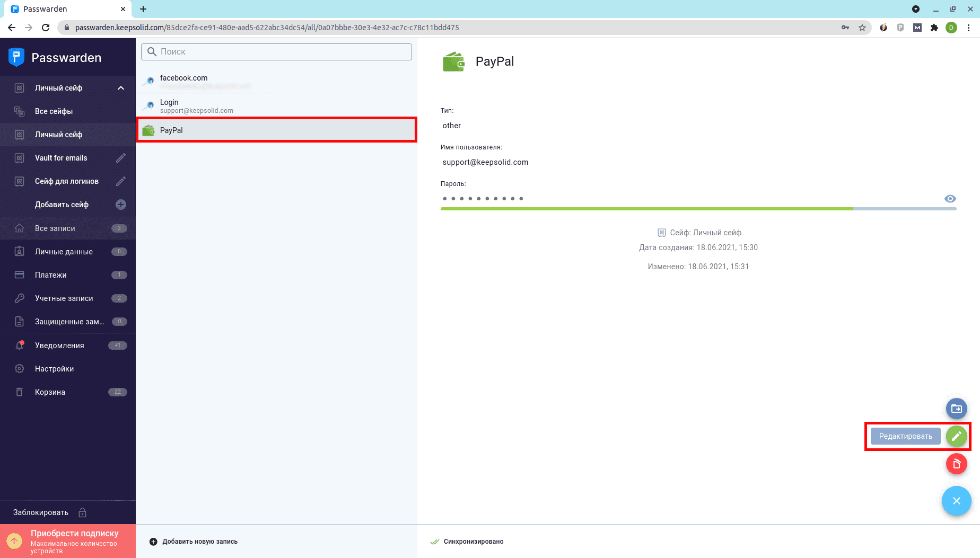
Task: Click the green pencil edit icon
Action: point(956,436)
